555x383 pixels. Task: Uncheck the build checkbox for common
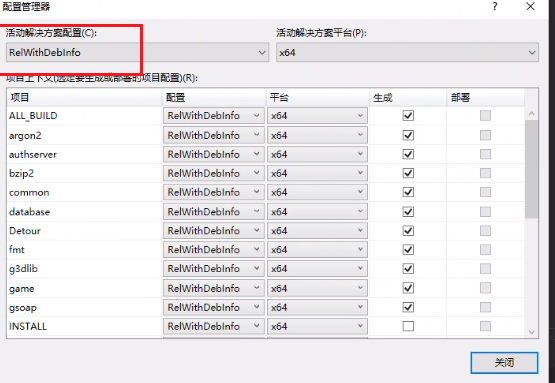(x=408, y=192)
